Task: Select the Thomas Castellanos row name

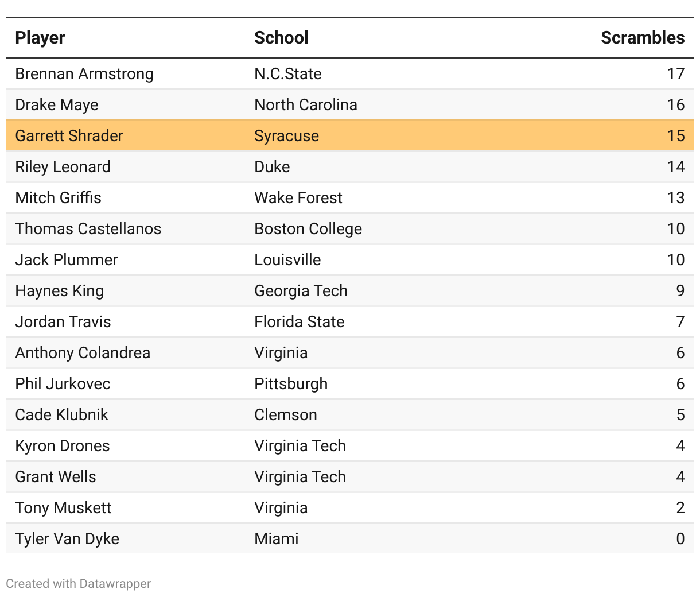Action: click(88, 229)
